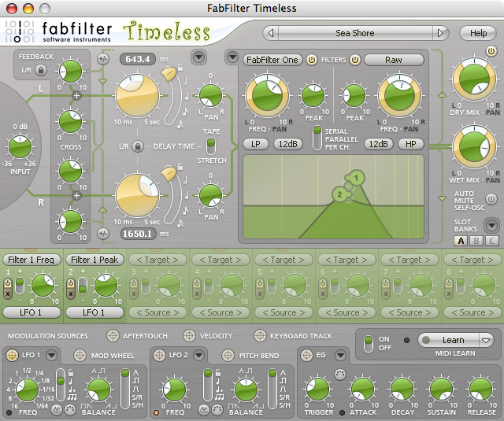This screenshot has width=504, height=421.
Task: Switch the Serial/Parallel/Per Ch. routing slider
Action: (317, 138)
